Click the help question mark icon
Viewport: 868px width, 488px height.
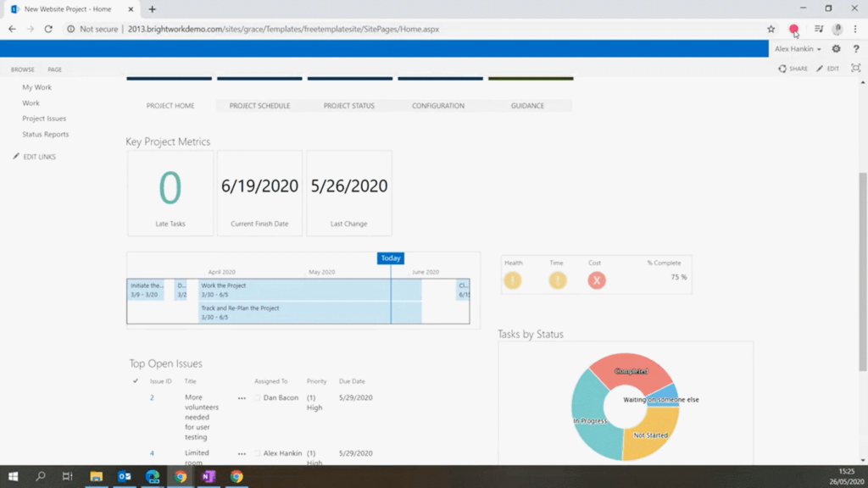[x=856, y=49]
